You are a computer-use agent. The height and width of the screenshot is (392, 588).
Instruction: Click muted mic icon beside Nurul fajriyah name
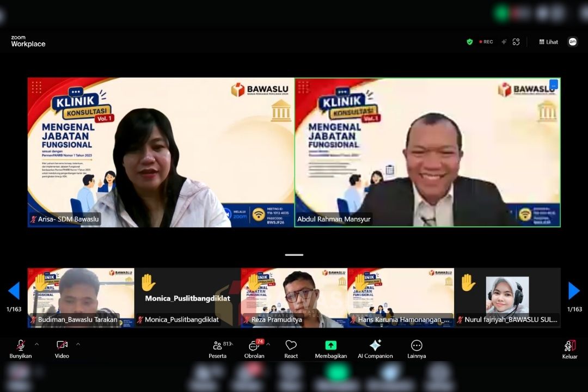460,320
